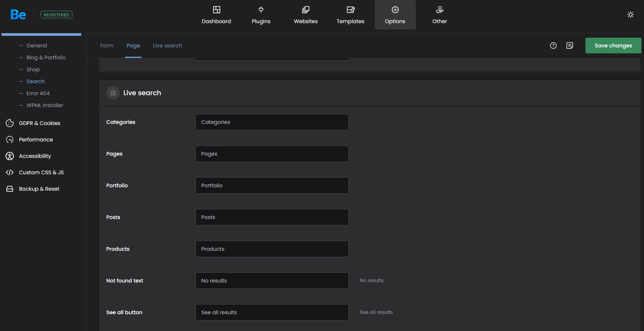
Task: Click the Be logo
Action: pos(18,15)
